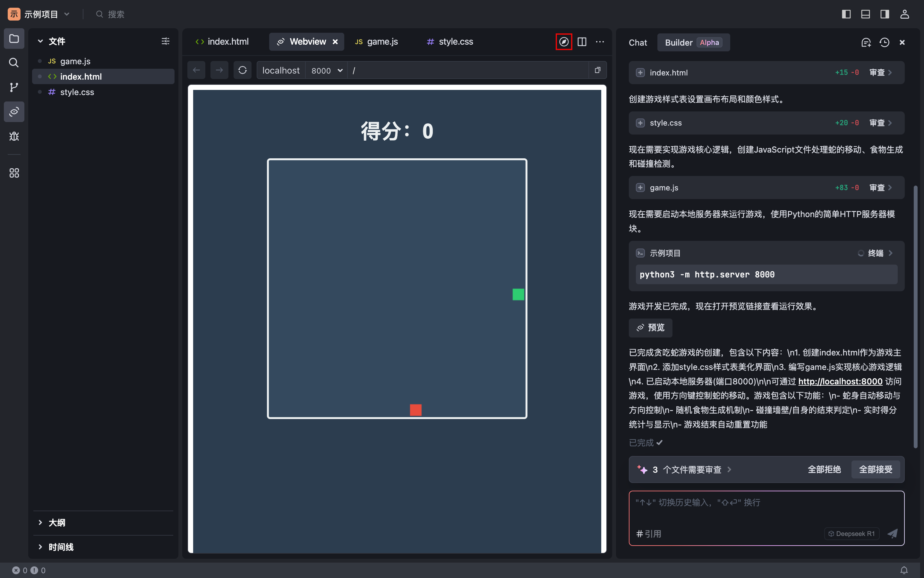Start a new chat session icon
This screenshot has height=578, width=924.
click(866, 42)
